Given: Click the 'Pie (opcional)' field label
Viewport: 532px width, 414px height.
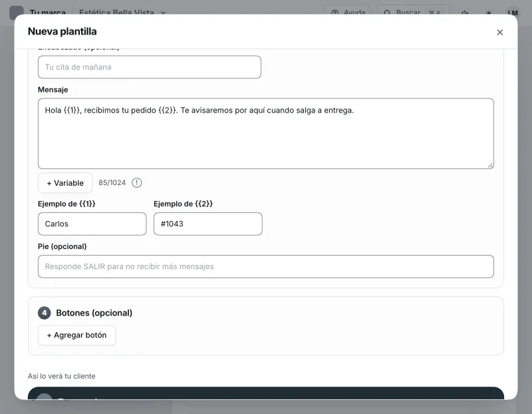Looking at the screenshot, I should [x=62, y=246].
